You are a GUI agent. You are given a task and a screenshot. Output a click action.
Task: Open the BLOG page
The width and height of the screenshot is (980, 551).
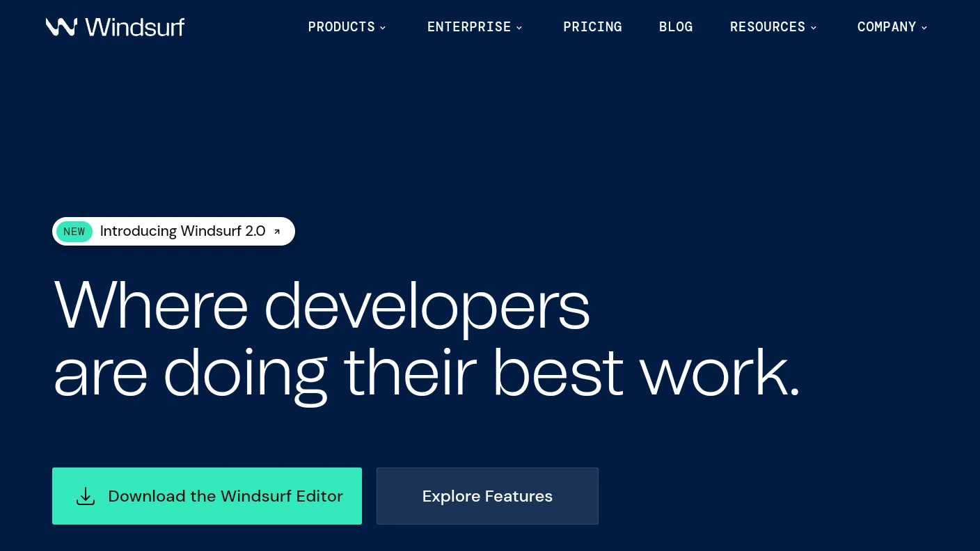click(676, 27)
